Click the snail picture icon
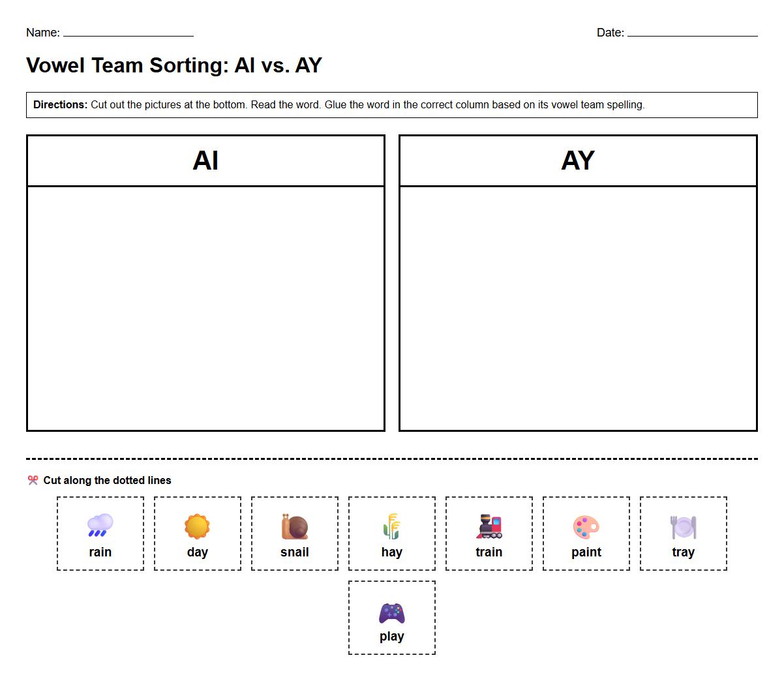Viewport: 784px width, 681px height. pos(294,524)
